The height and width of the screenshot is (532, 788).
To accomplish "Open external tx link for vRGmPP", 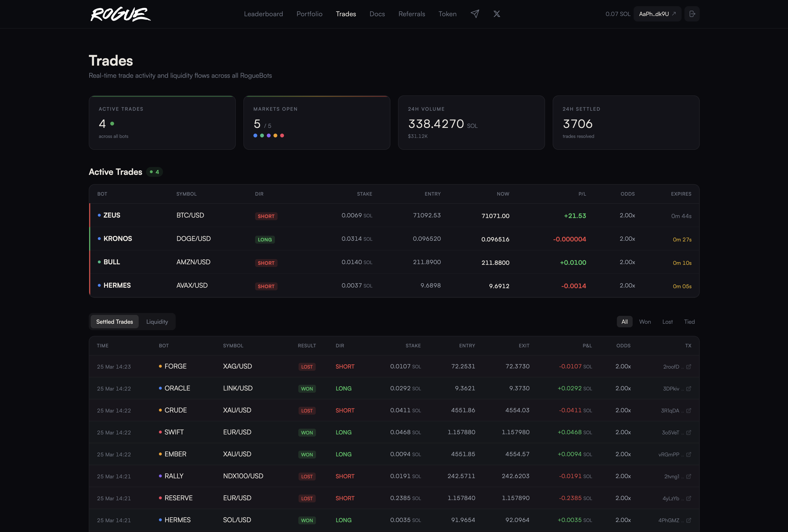I will point(689,454).
